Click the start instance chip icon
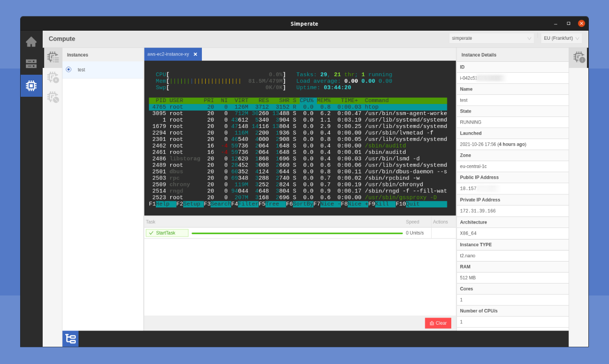 point(53,77)
